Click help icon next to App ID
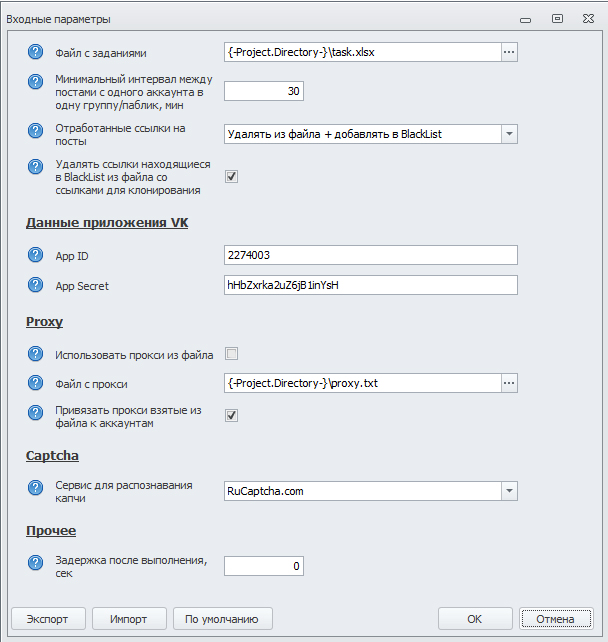Image resolution: width=608 pixels, height=642 pixels. 36,255
